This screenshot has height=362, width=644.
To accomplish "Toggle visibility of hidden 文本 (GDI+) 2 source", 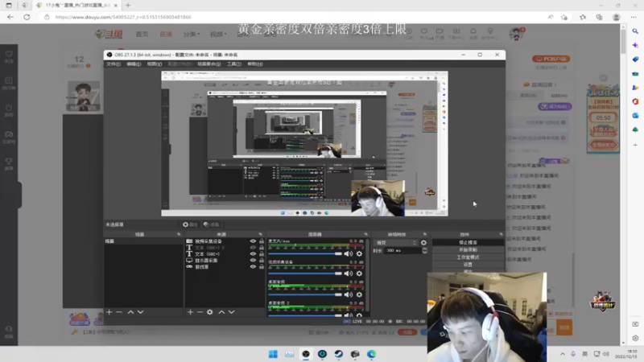I will [253, 248].
